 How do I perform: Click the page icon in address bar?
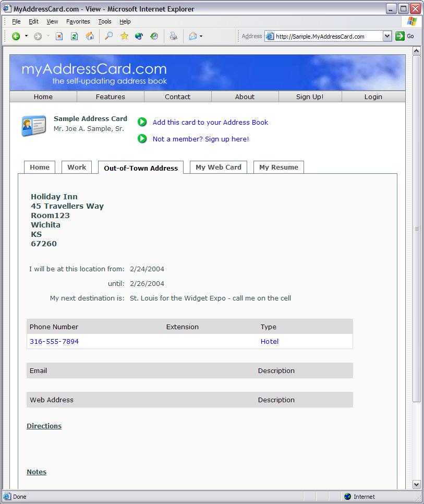point(270,37)
